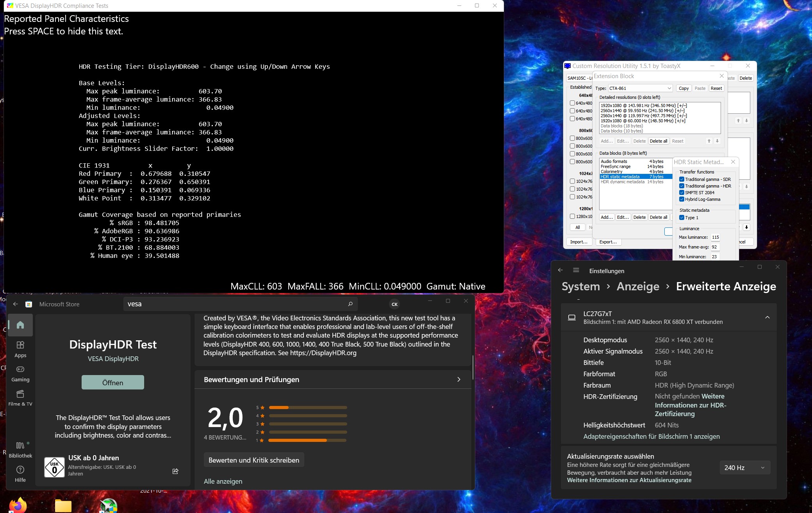Open the Bibliothek library icon

20,449
